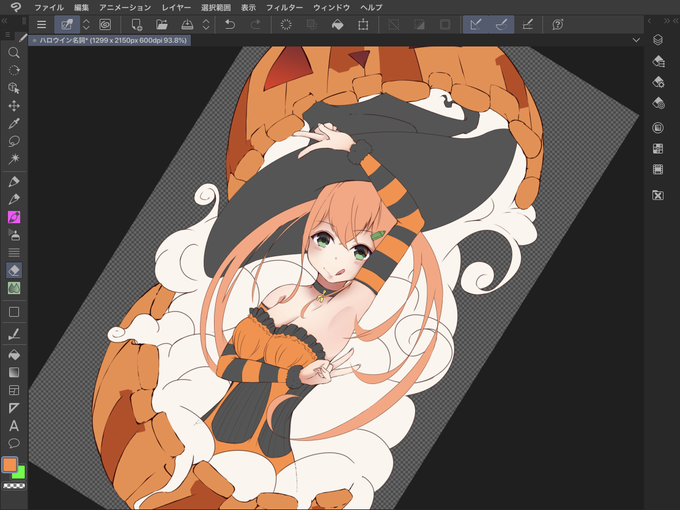Viewport: 680px width, 510px height.
Task: Fill selection using command bar bucket
Action: (337, 25)
